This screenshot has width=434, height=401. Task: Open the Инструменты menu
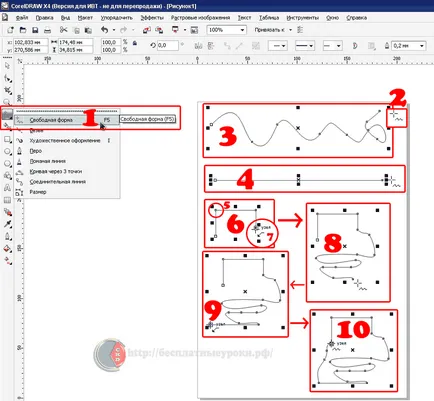click(303, 18)
